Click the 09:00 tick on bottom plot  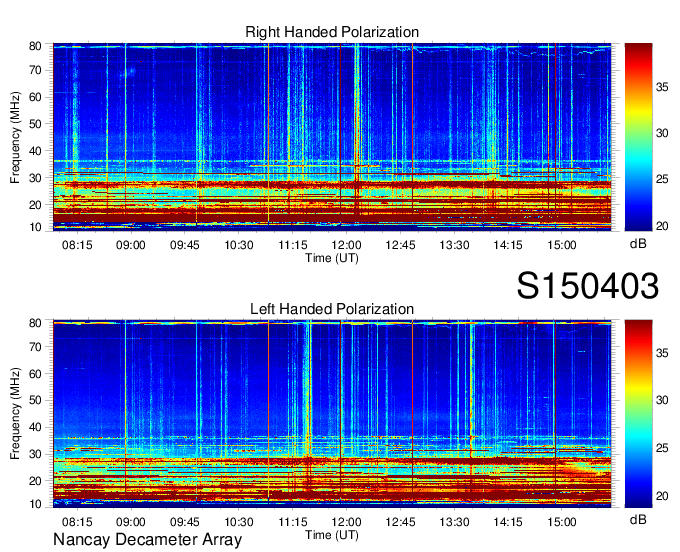pyautogui.click(x=131, y=522)
